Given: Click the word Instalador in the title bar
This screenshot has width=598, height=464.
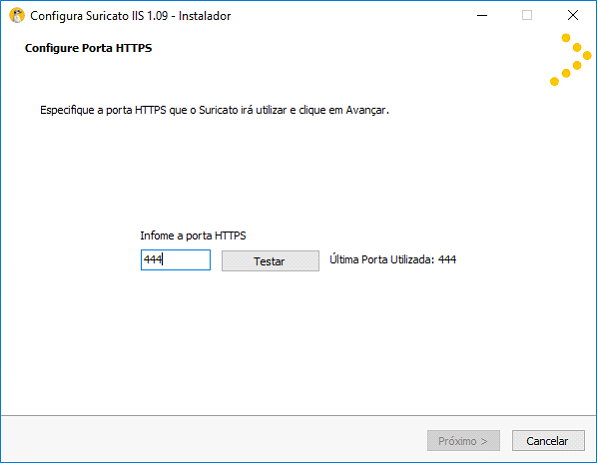Looking at the screenshot, I should point(205,16).
